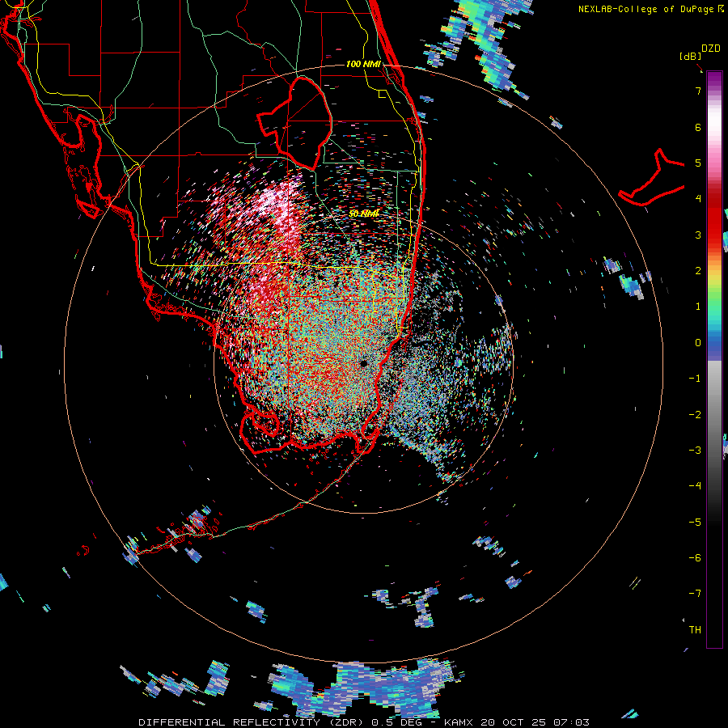Click the DZD label above the color scale
Viewport: 728px width, 728px height.
tap(711, 49)
